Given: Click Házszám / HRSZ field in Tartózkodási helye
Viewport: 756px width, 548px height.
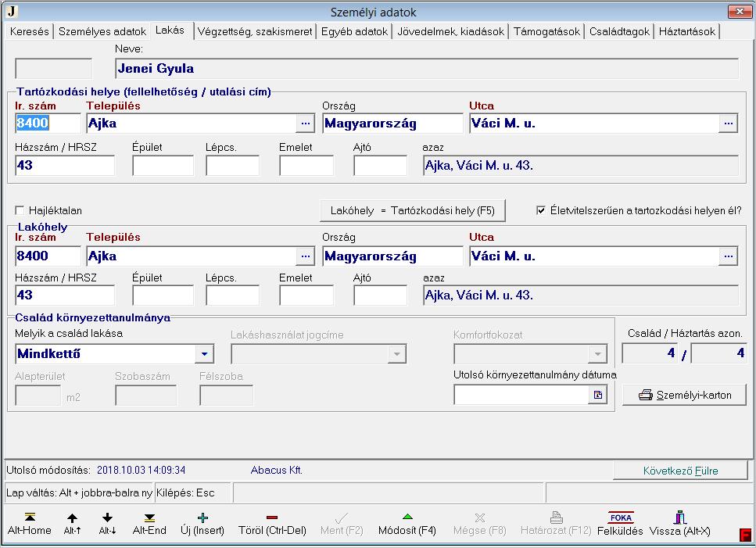Looking at the screenshot, I should tap(65, 165).
